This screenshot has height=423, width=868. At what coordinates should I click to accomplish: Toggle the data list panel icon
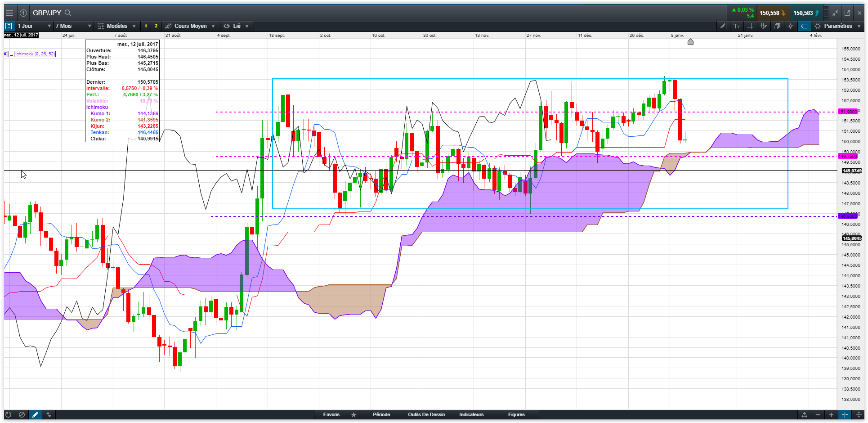[x=9, y=26]
